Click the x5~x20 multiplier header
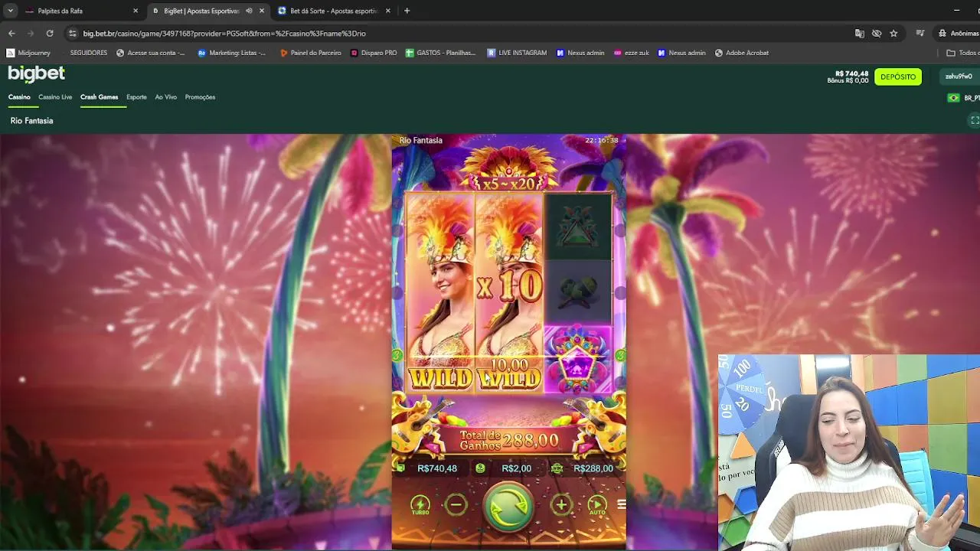980x551 pixels. [508, 184]
